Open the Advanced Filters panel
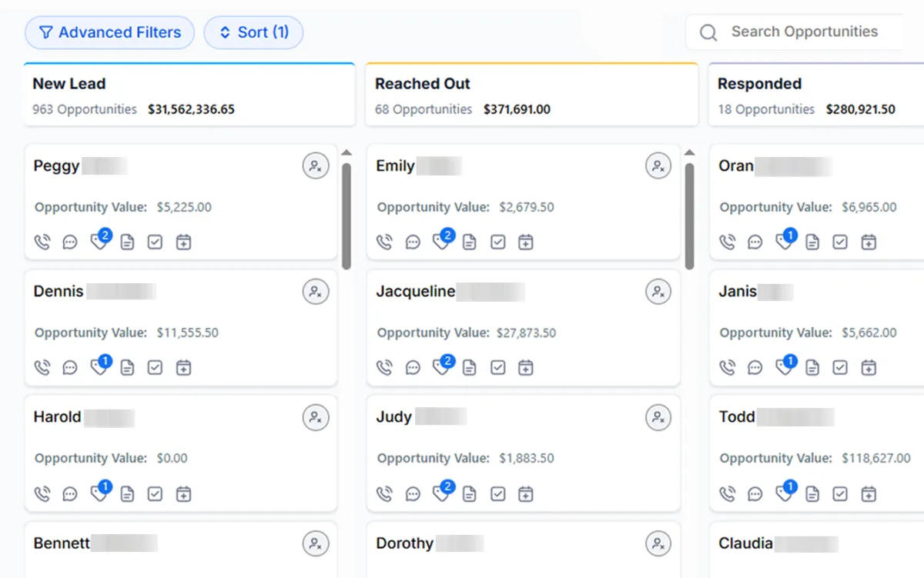Screen dimensions: 924x578 109,32
